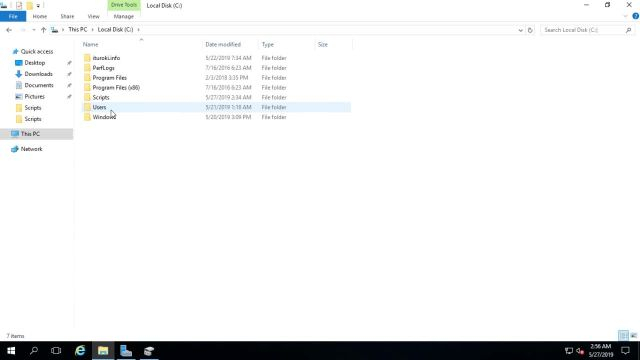
Task: Open the File ribbon tab
Action: point(13,16)
